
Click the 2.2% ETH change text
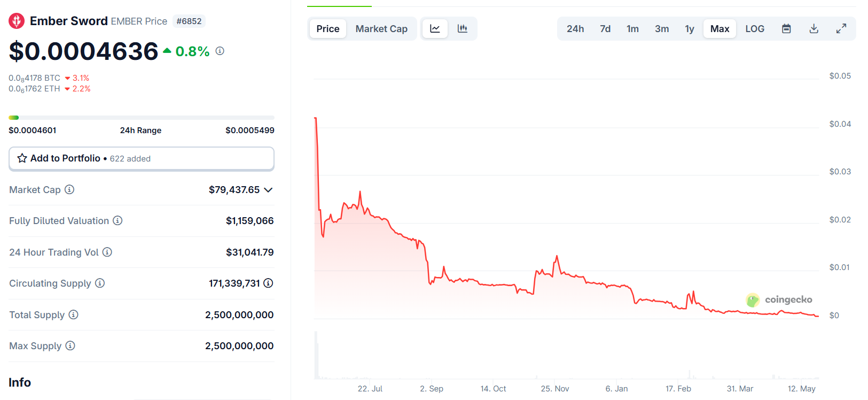pyautogui.click(x=81, y=89)
